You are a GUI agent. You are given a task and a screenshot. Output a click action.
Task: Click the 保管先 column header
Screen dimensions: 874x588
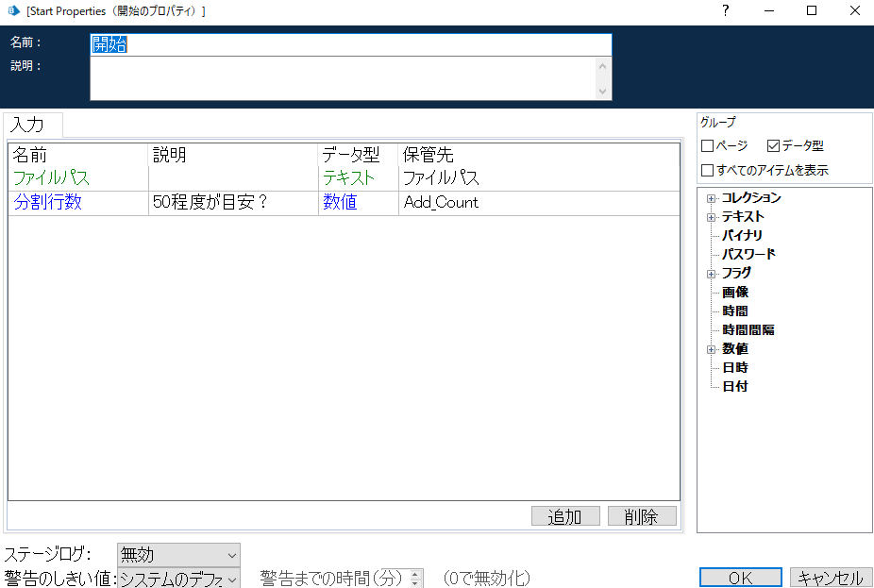click(x=539, y=155)
